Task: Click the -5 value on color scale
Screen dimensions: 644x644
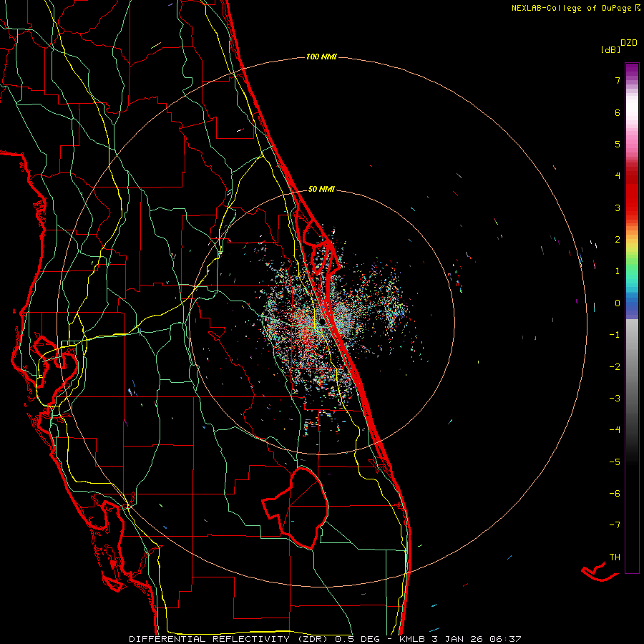Action: pos(615,462)
